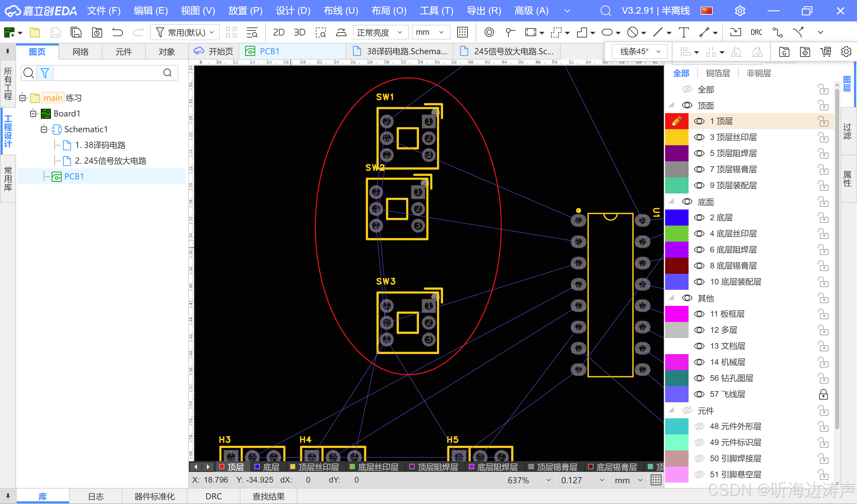Open the 线条45° routing angle dropdown

click(639, 52)
